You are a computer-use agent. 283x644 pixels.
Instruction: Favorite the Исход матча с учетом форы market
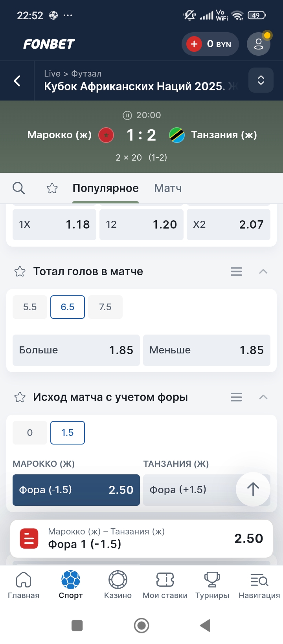point(20,397)
